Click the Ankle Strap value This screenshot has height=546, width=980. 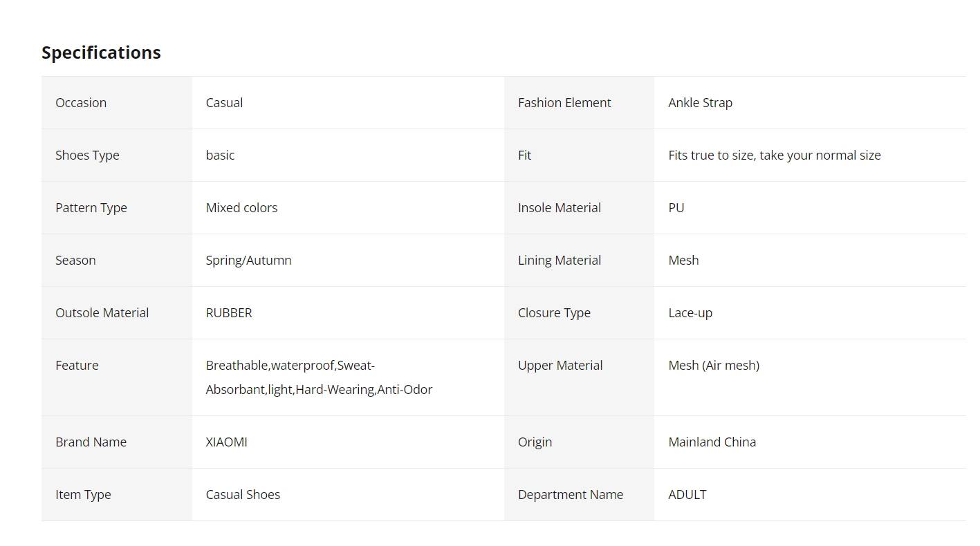pos(700,102)
